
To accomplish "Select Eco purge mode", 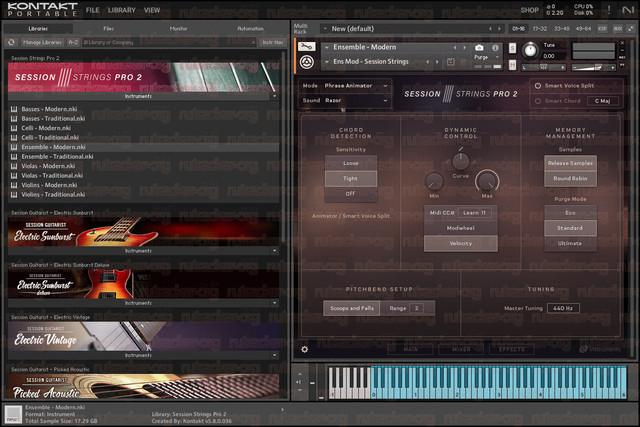I will coord(570,213).
